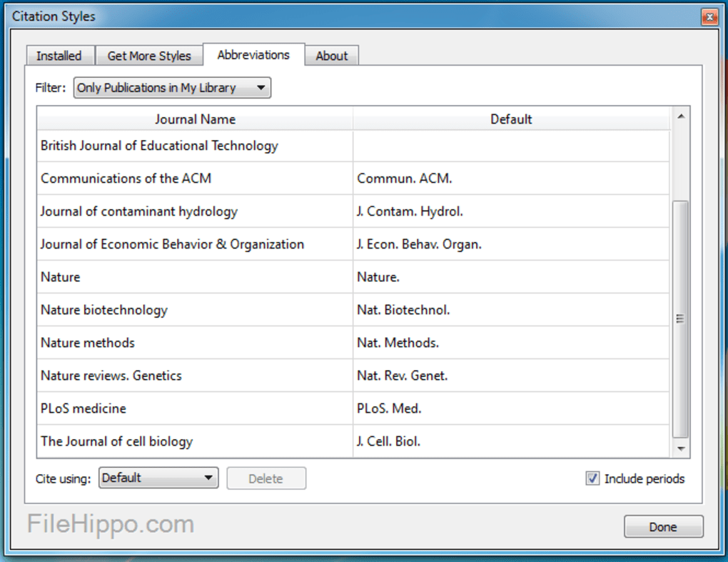Click the Journal Name column header
The height and width of the screenshot is (562, 728).
click(195, 119)
